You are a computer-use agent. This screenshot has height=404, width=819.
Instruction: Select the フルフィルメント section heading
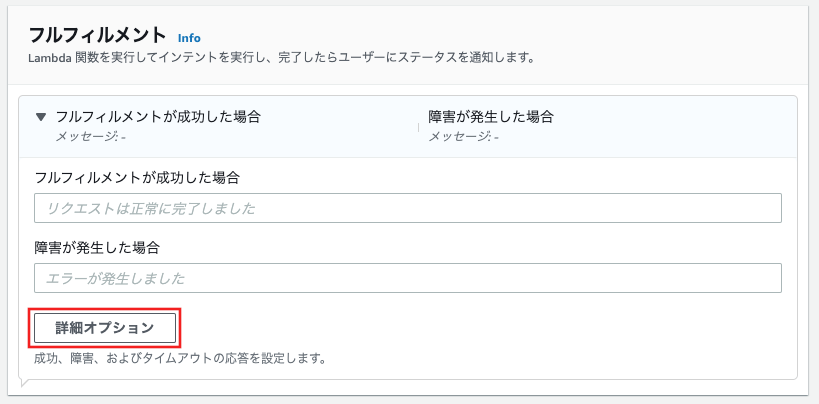(97, 36)
